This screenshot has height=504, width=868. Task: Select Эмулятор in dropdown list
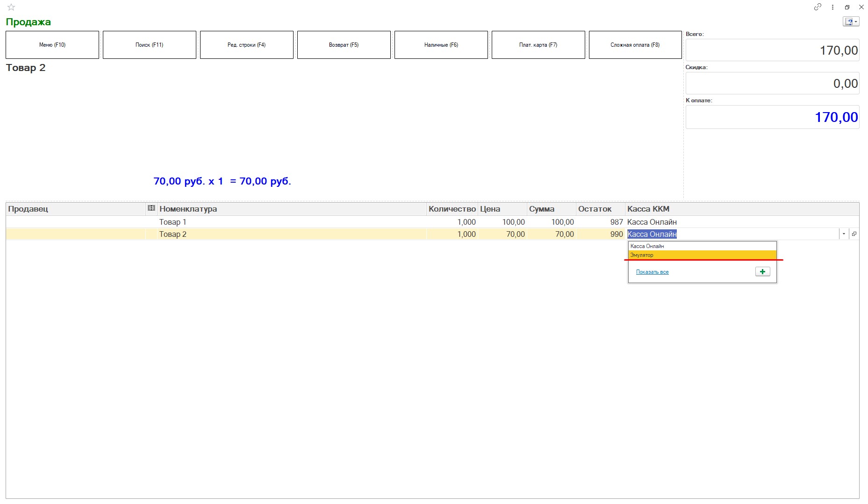coord(702,255)
